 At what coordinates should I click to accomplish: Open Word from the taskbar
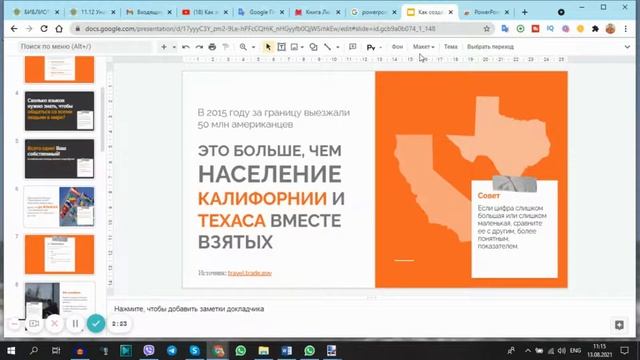287,351
